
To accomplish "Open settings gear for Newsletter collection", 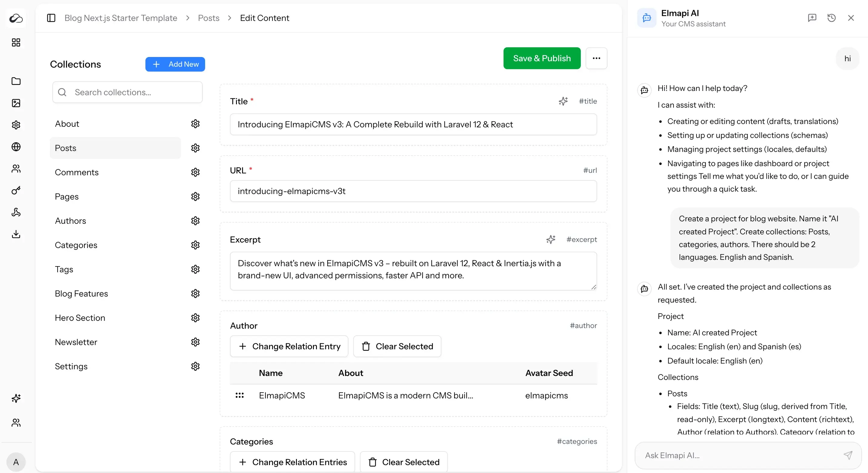I will pyautogui.click(x=195, y=342).
